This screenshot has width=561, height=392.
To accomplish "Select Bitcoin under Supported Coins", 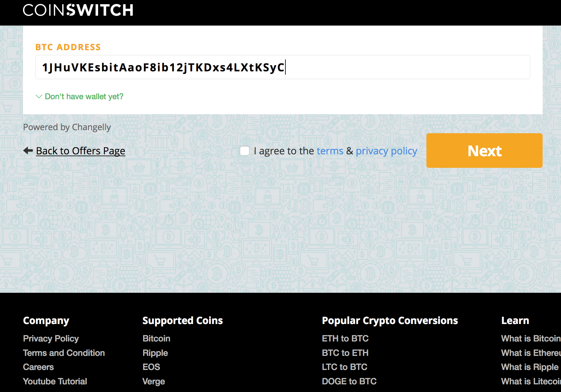I will pos(156,338).
